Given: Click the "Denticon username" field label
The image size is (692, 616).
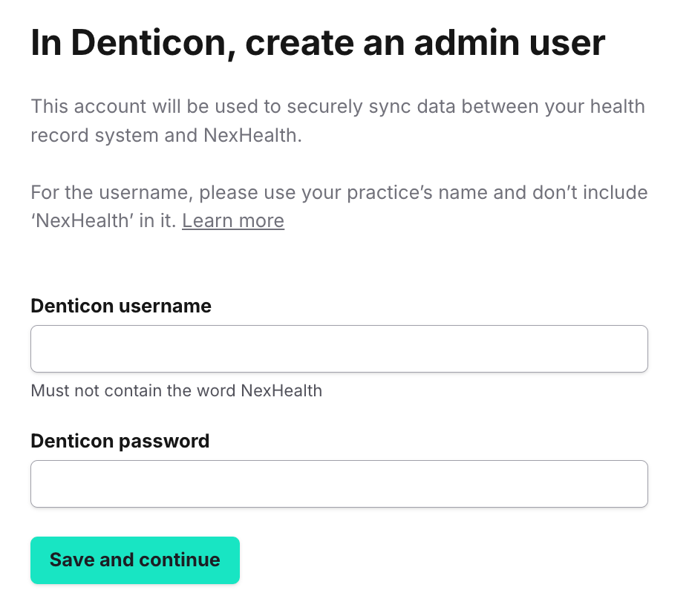Looking at the screenshot, I should tap(121, 306).
